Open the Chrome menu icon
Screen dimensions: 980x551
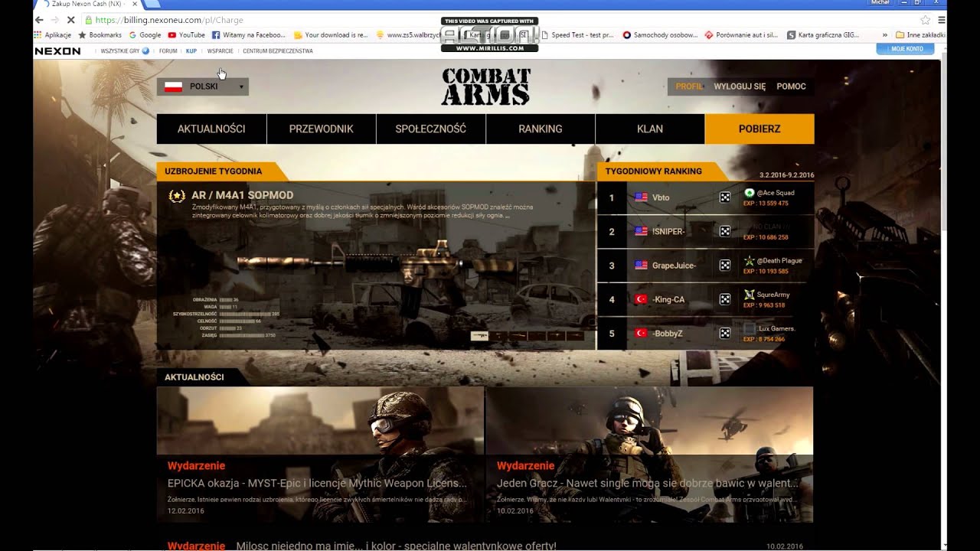[x=941, y=20]
